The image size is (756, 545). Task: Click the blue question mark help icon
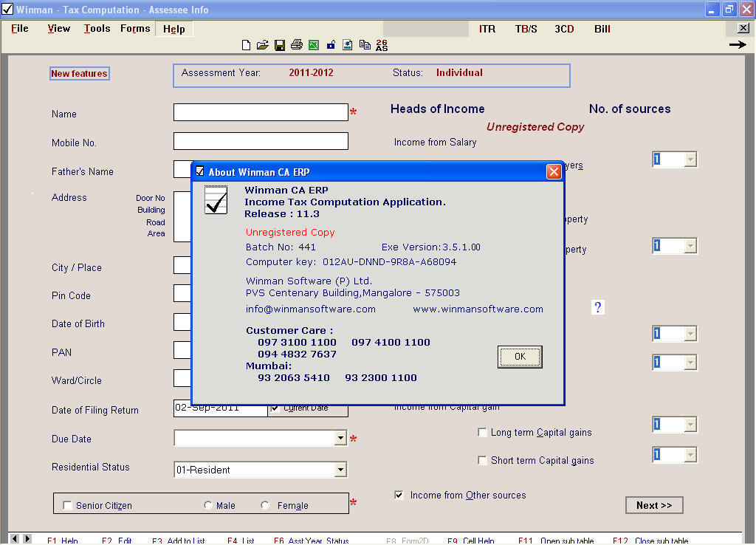click(598, 307)
